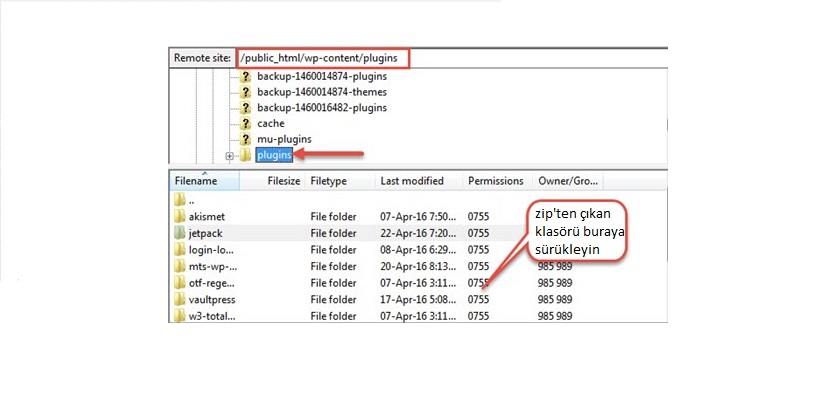The image size is (818, 407).
Task: Click the mts-wp-... date 20-Apr-16 8:13...
Action: click(419, 266)
